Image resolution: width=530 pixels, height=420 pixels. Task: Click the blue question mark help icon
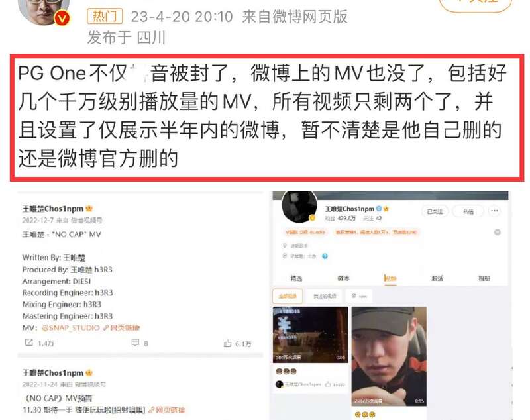coord(325,256)
